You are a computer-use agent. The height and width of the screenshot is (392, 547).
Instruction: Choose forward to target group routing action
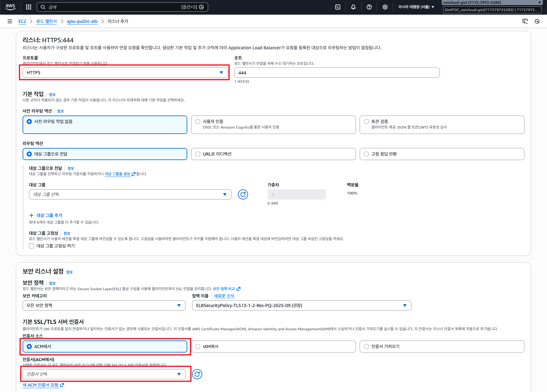coord(29,154)
